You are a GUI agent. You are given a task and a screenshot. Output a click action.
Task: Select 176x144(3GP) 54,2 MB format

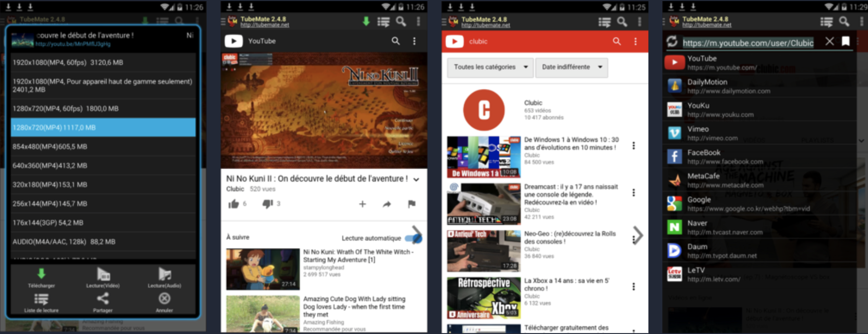pyautogui.click(x=103, y=222)
